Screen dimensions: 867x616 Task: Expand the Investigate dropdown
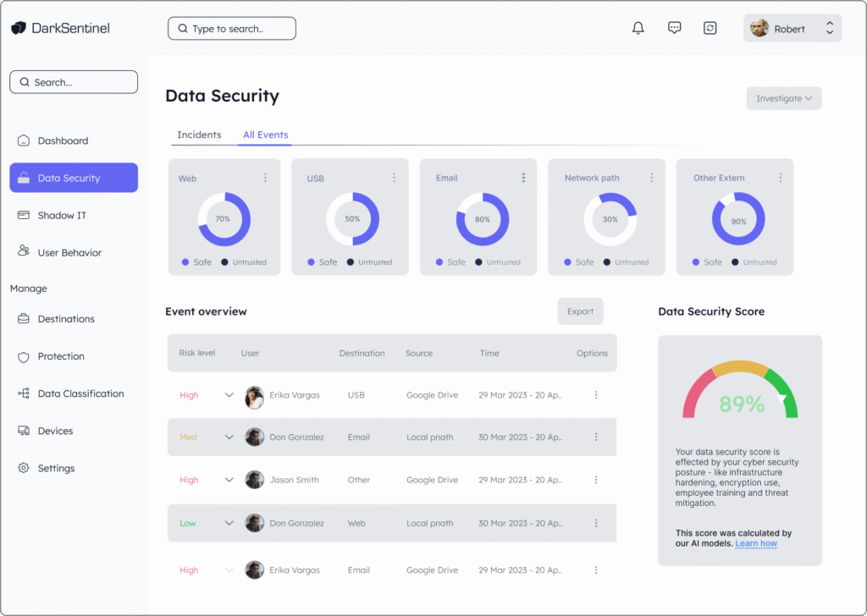(783, 99)
